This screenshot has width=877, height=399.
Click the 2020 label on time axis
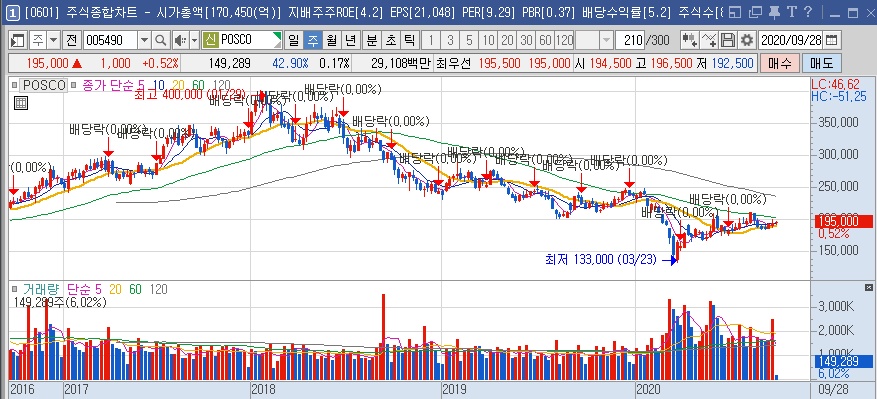(649, 388)
